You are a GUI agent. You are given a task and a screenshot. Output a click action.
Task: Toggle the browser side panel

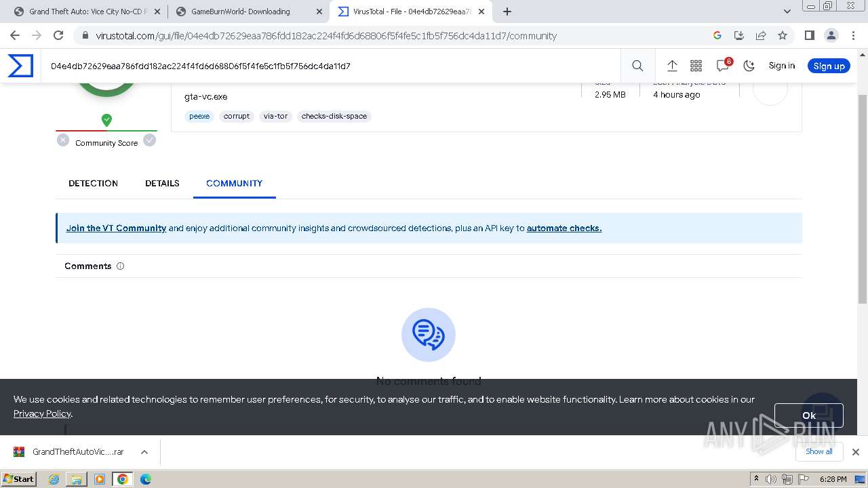click(x=809, y=35)
